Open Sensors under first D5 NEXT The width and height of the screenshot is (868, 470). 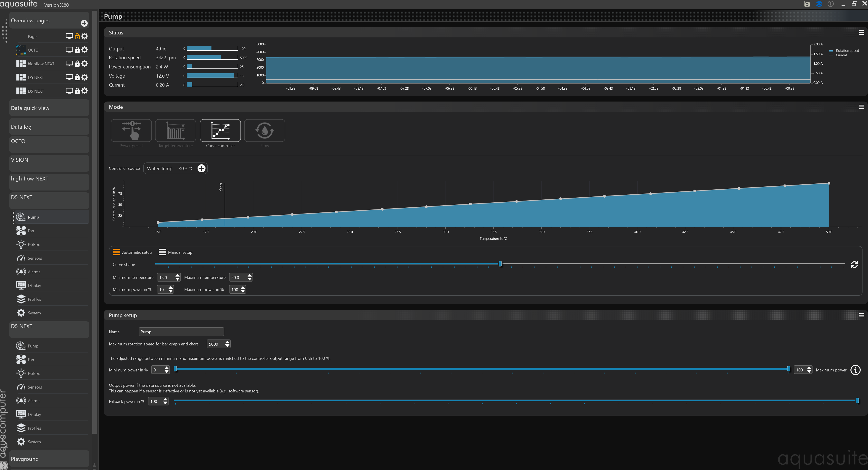(x=35, y=258)
